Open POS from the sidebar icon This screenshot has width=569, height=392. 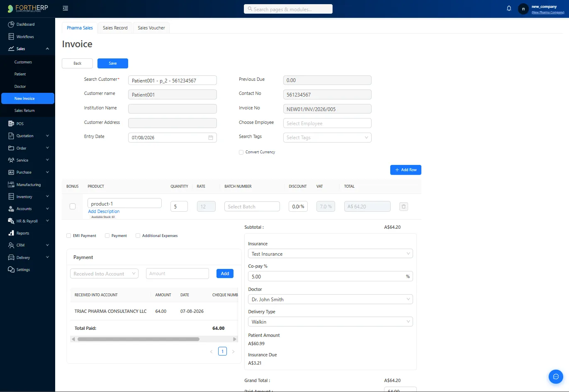11,123
